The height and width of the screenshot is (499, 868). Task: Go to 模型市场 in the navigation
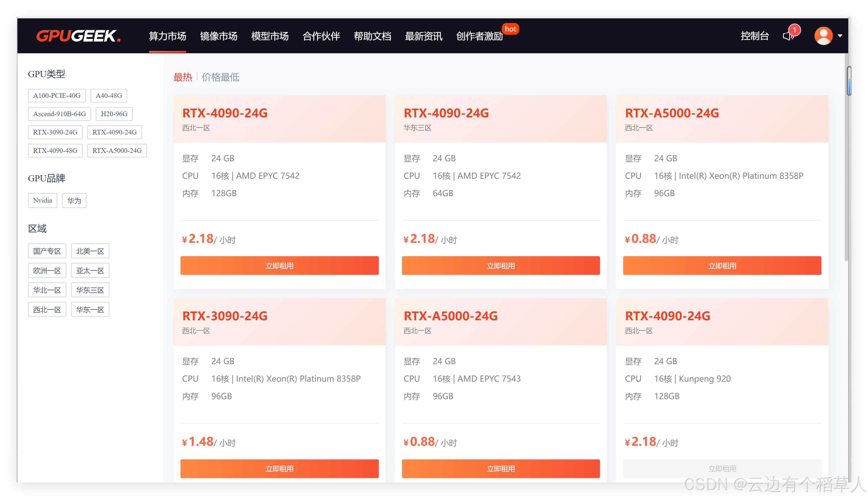point(270,36)
